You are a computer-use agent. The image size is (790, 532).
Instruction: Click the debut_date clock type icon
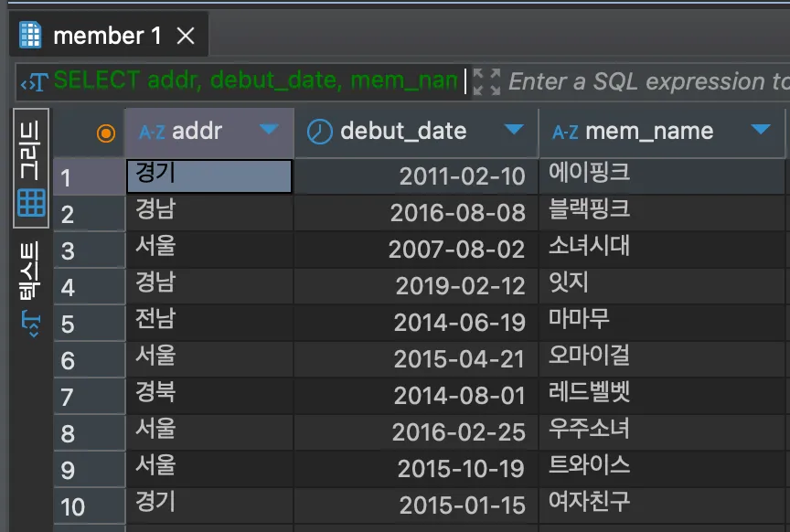tap(319, 132)
